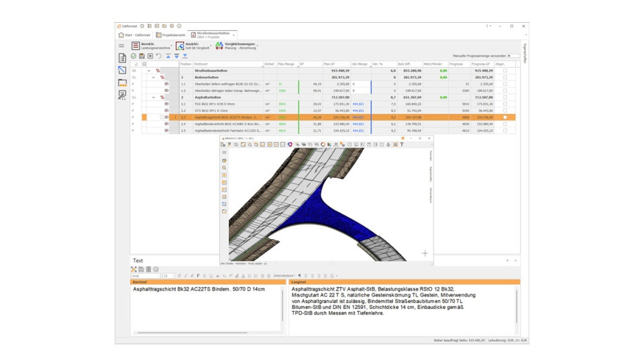Click the Plan.Menge column header
Viewport: 644px width, 362px height.
pyautogui.click(x=288, y=64)
